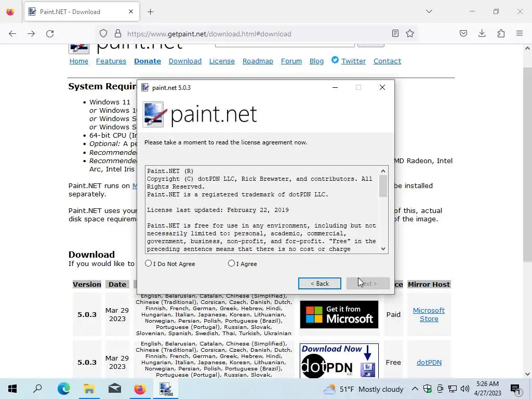Open the Windows Start menu

pos(12,389)
